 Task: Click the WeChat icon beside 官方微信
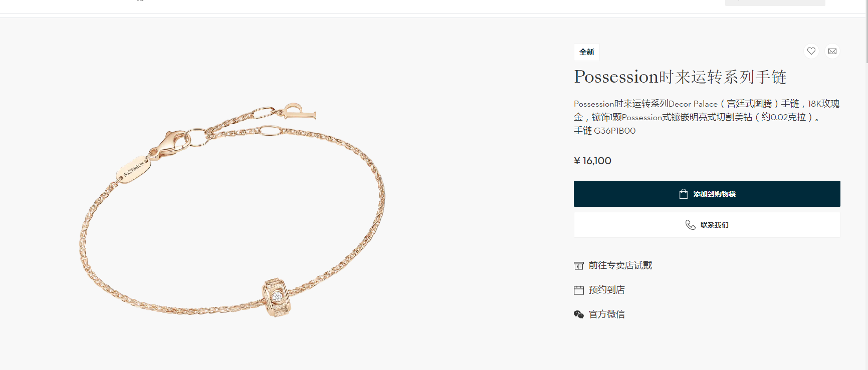[x=579, y=314]
